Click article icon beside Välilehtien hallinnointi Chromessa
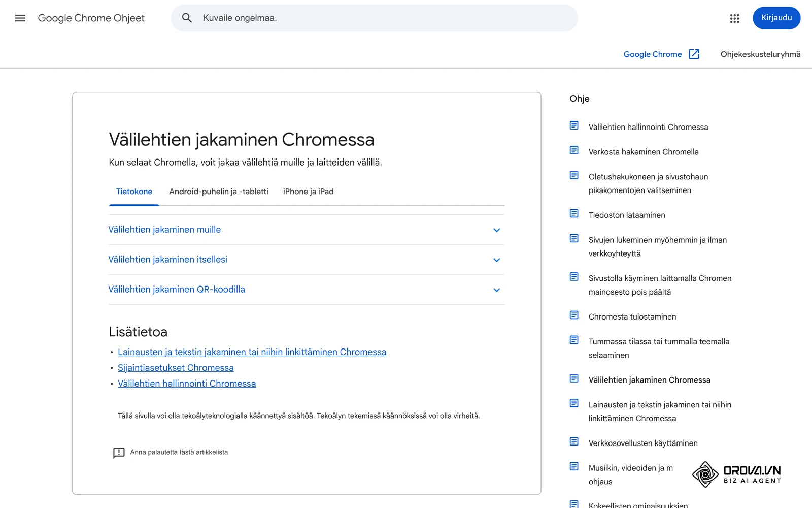The width and height of the screenshot is (812, 508). [574, 125]
